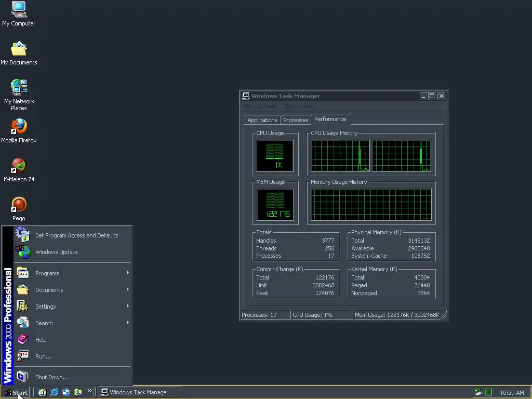This screenshot has height=399, width=532.
Task: Click the network connection tray icon
Action: coord(478,392)
